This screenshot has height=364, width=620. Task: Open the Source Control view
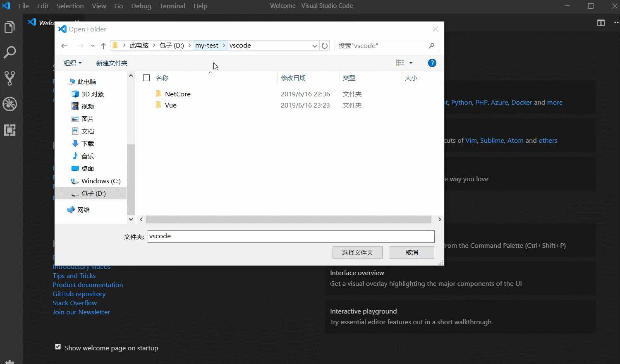[10, 78]
